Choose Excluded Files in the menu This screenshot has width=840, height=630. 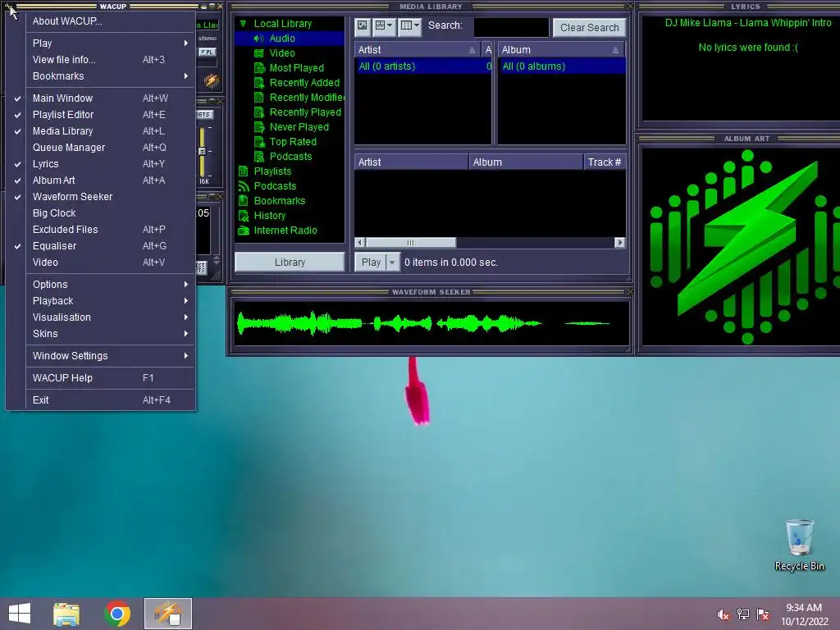[x=100, y=230]
